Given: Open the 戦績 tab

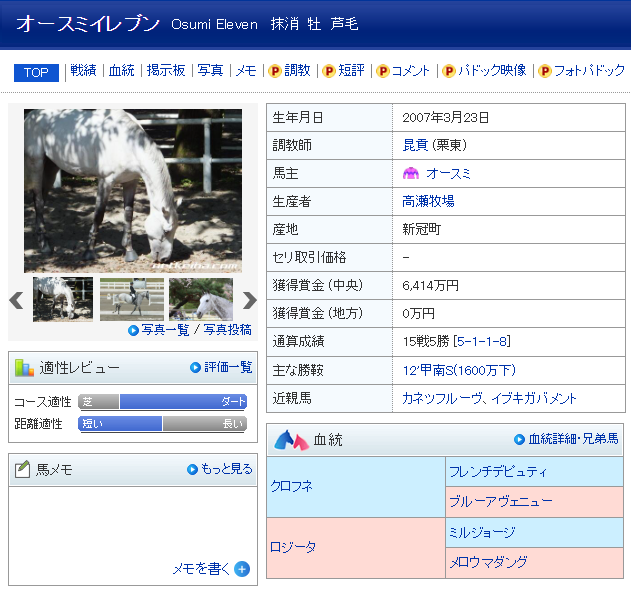Looking at the screenshot, I should pyautogui.click(x=83, y=71).
